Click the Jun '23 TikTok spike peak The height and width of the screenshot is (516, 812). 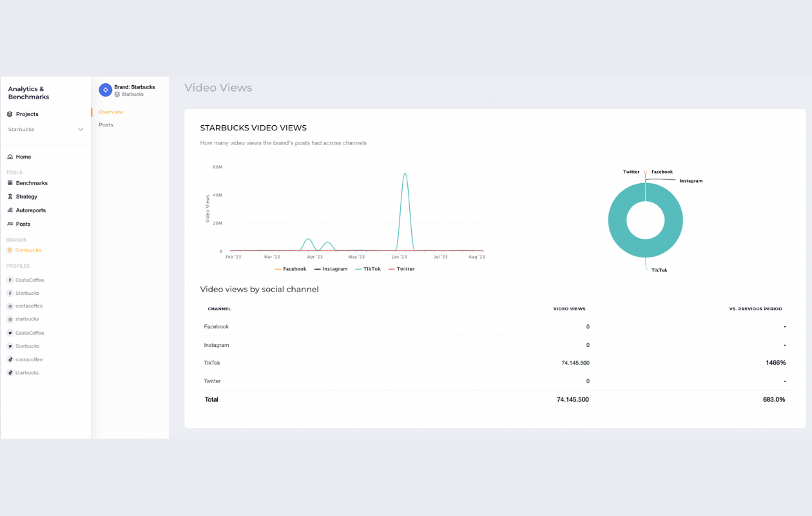point(405,174)
